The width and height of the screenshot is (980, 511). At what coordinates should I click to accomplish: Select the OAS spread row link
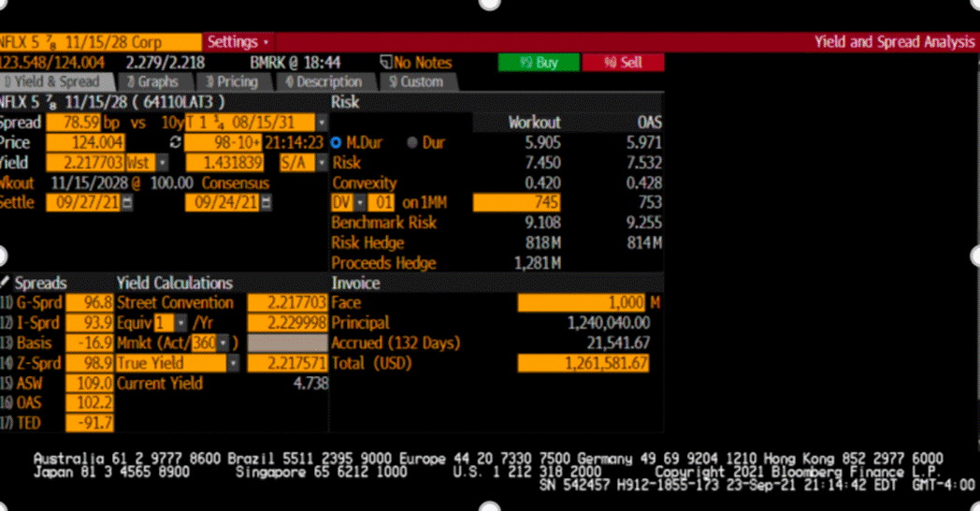pos(29,402)
